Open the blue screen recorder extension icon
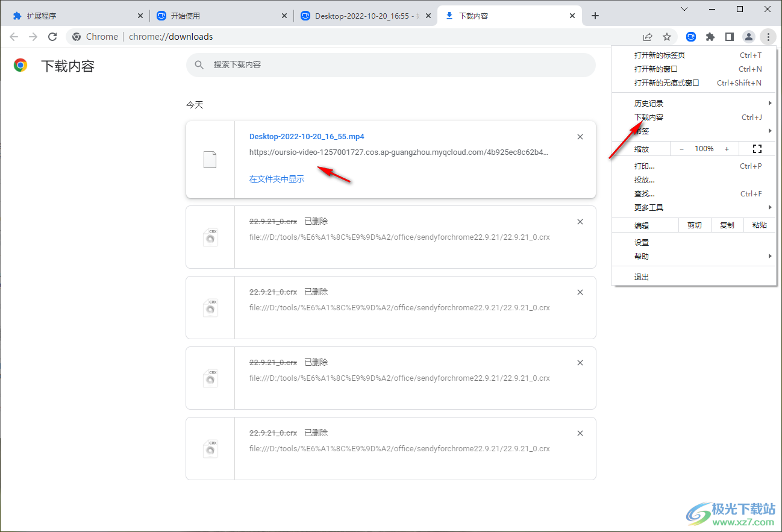This screenshot has width=782, height=532. [691, 37]
